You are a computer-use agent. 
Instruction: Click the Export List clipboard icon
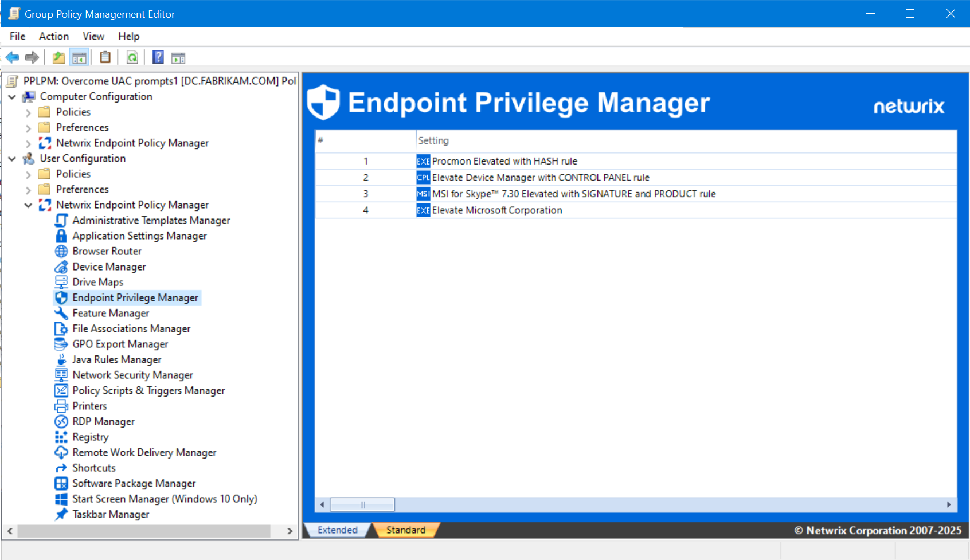pos(105,57)
